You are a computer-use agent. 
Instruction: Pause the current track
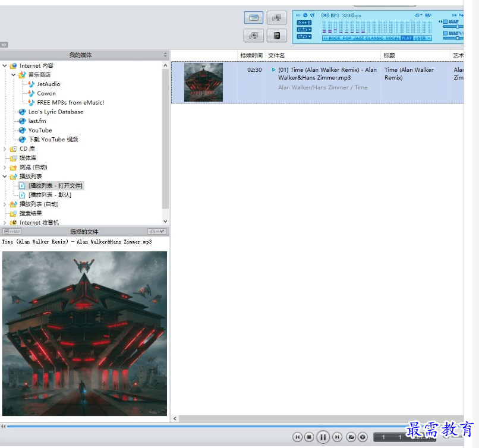[x=323, y=437]
